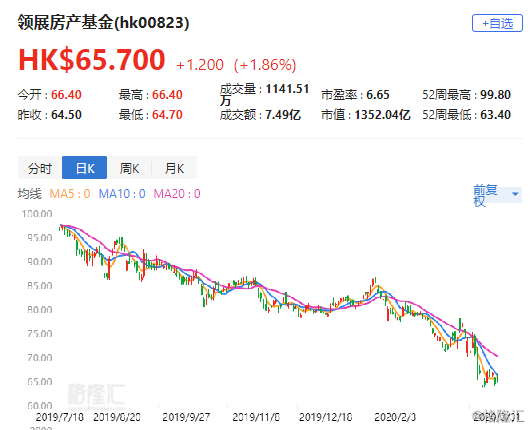Select the MA20 : 0 indicator label
532x430 pixels.
pos(177,194)
